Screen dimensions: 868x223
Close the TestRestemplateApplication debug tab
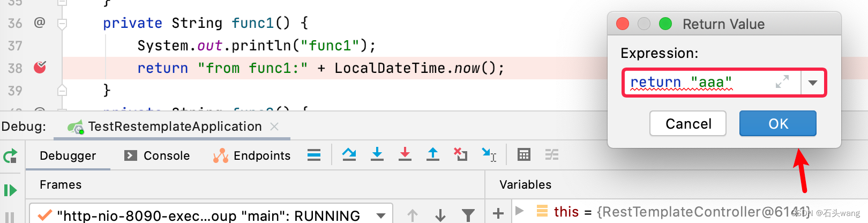tap(274, 127)
